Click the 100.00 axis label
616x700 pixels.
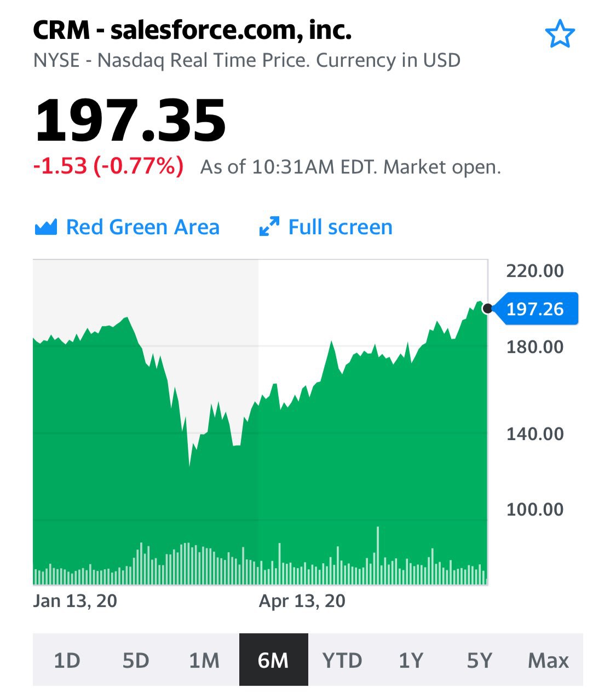[535, 510]
